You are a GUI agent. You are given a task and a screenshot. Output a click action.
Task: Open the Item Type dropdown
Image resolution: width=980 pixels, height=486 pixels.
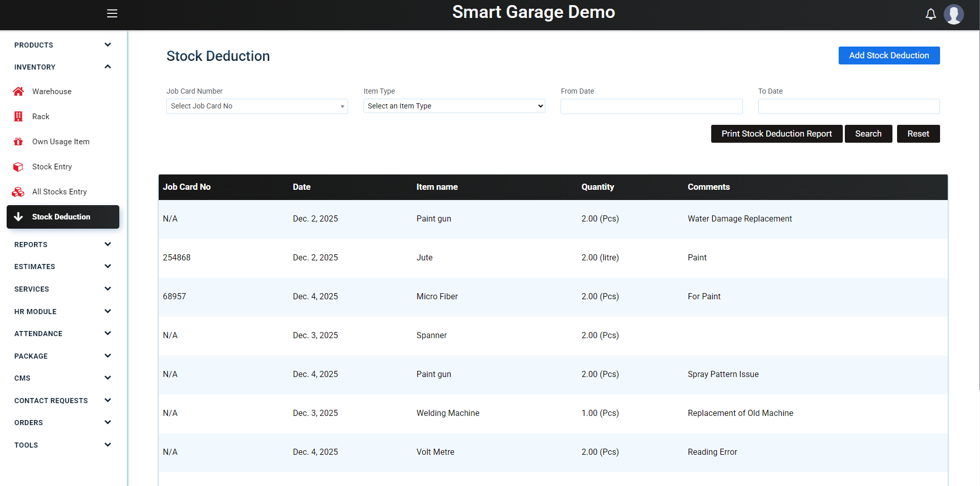tap(454, 106)
